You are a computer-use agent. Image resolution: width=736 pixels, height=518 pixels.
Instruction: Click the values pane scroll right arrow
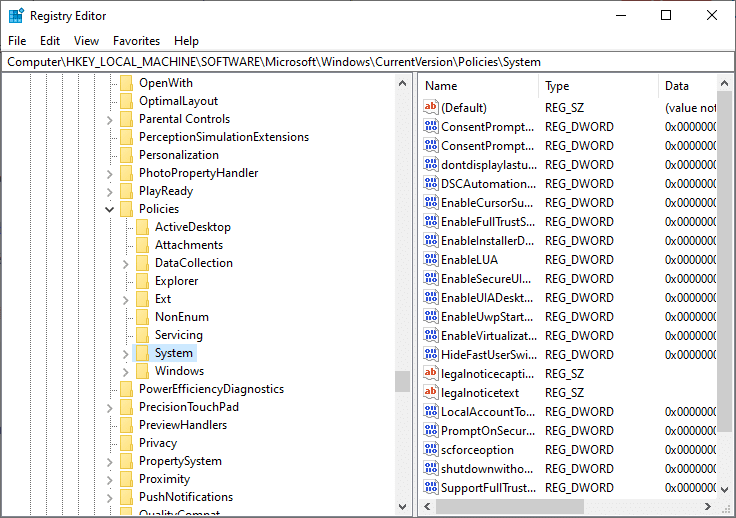coord(707,506)
